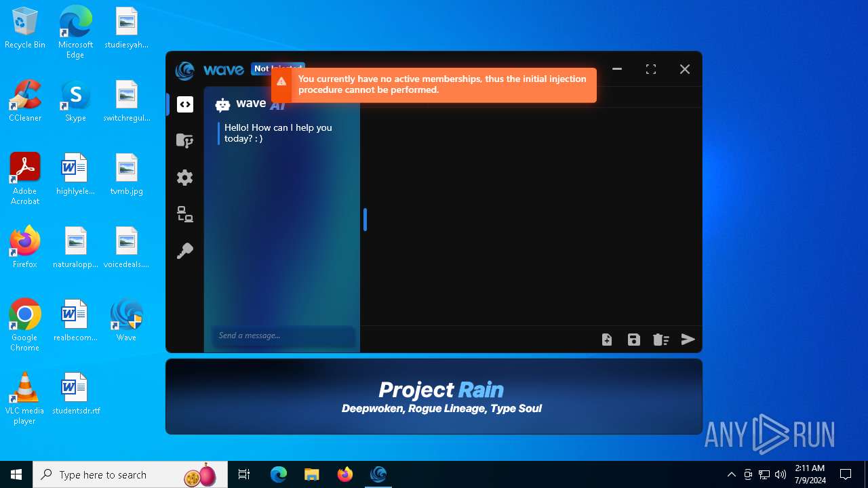Open the Windows Start menu
The height and width of the screenshot is (488, 868).
coord(16,474)
